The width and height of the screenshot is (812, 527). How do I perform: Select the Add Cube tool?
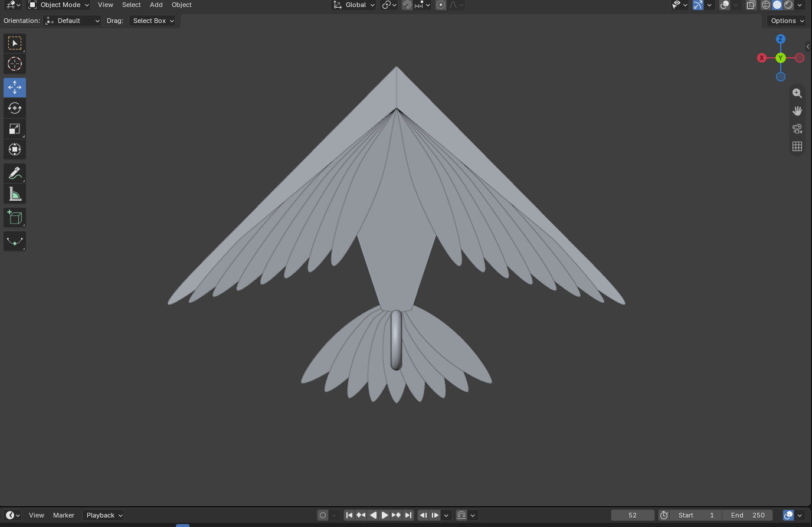[15, 218]
